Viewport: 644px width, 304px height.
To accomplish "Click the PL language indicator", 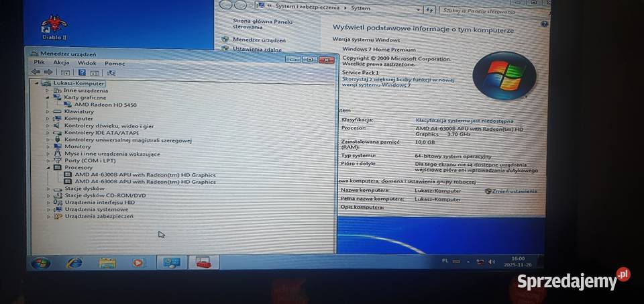I will pyautogui.click(x=445, y=261).
